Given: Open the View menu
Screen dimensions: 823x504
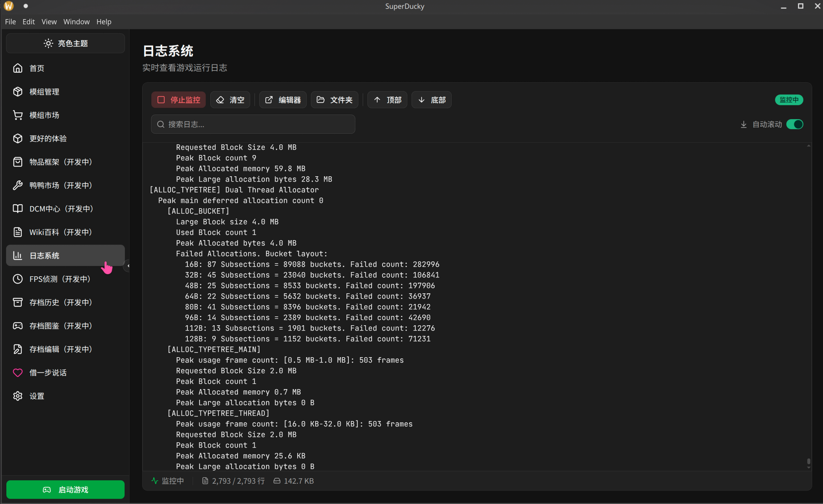Looking at the screenshot, I should [49, 22].
